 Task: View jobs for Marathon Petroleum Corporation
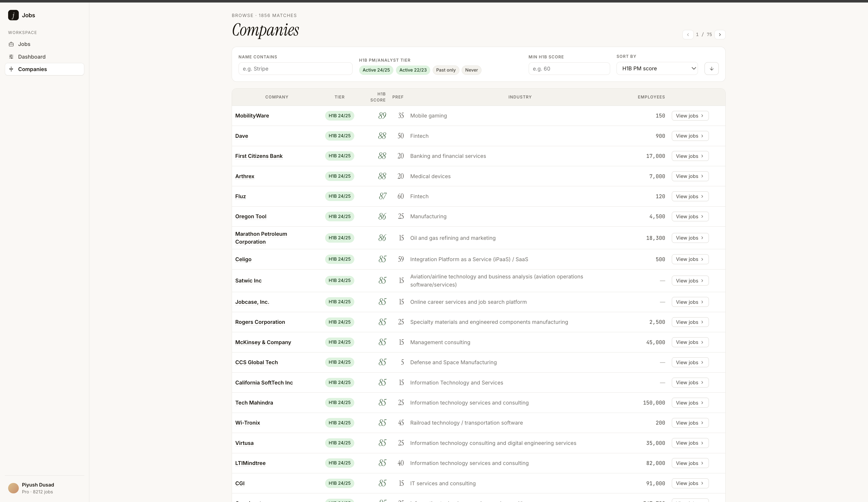click(x=690, y=238)
